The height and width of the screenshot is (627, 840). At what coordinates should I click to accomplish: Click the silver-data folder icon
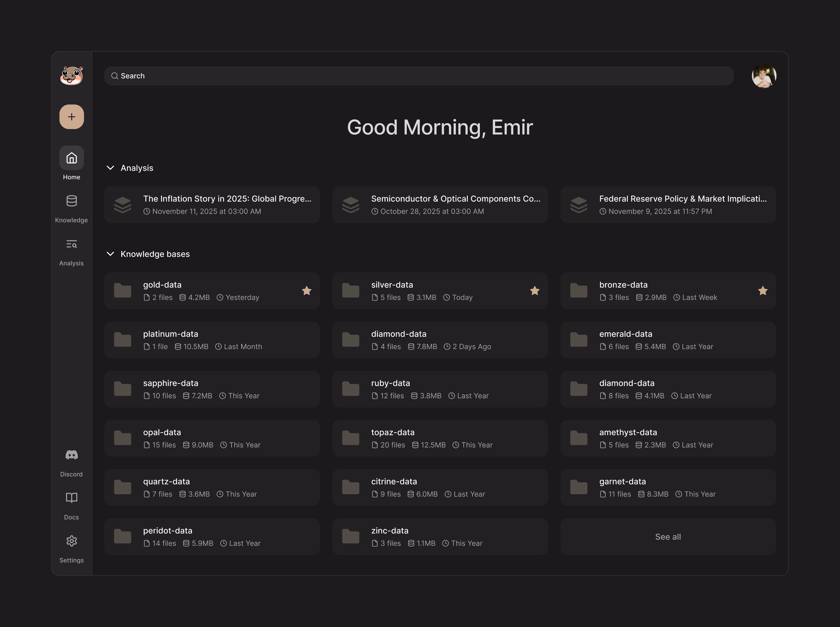pyautogui.click(x=350, y=291)
